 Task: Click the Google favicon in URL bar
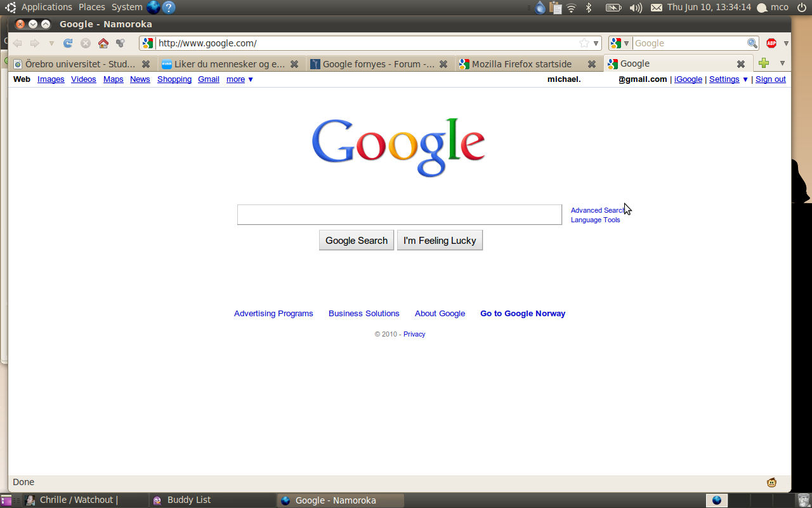point(148,43)
